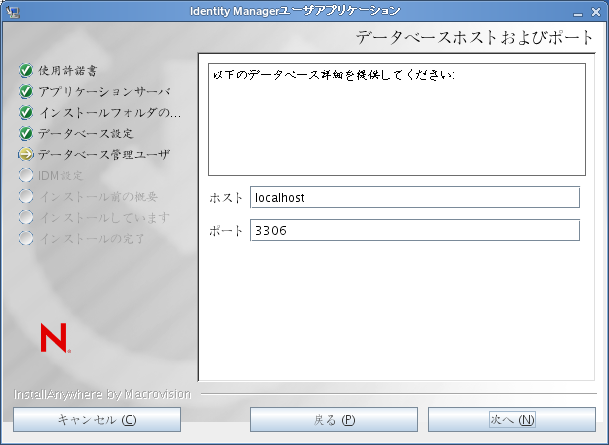The width and height of the screenshot is (609, 445).
Task: Select the インストール前の概要 step label
Action: 98,196
